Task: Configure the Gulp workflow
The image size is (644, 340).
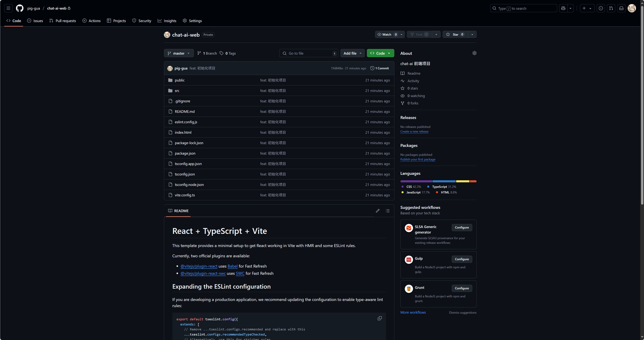Action: 462,259
